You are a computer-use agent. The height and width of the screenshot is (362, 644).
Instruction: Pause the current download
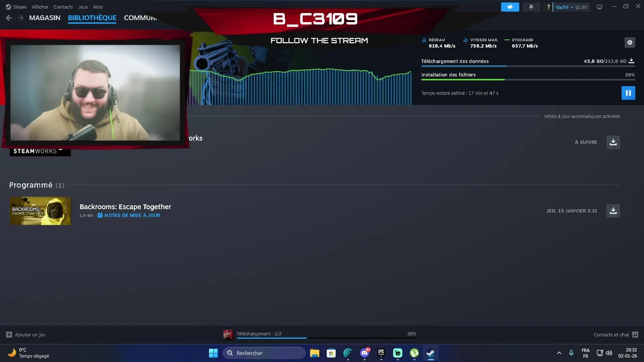tap(628, 93)
